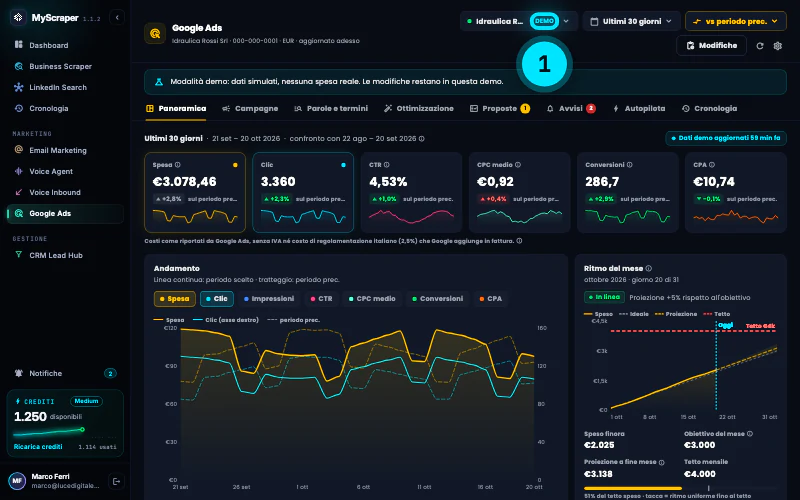Select the Panoramica tab

[x=176, y=109]
